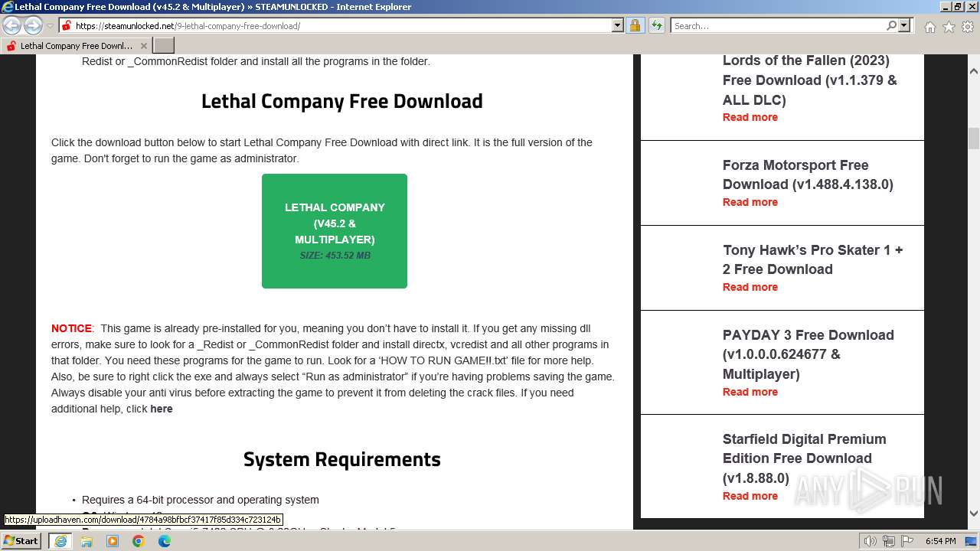Screen dimensions: 980x551
Task: Open Favorites star icon
Action: coord(949,27)
